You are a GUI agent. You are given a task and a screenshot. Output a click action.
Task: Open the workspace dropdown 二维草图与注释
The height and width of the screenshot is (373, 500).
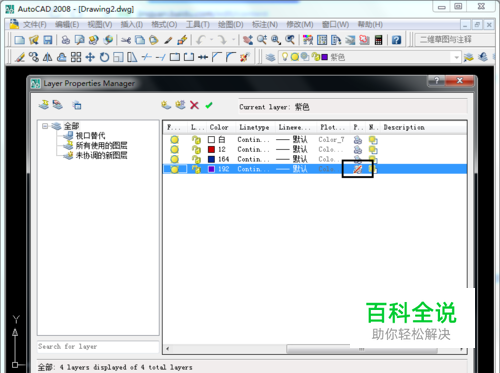(455, 40)
